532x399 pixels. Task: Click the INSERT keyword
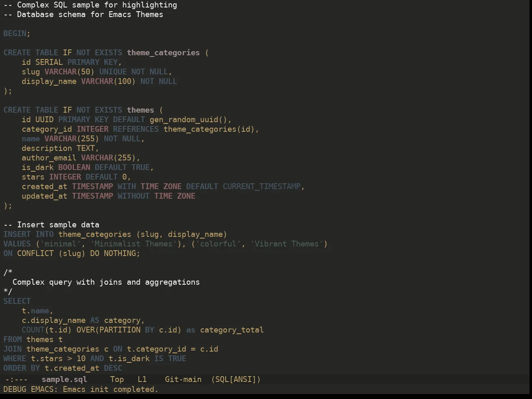point(17,234)
